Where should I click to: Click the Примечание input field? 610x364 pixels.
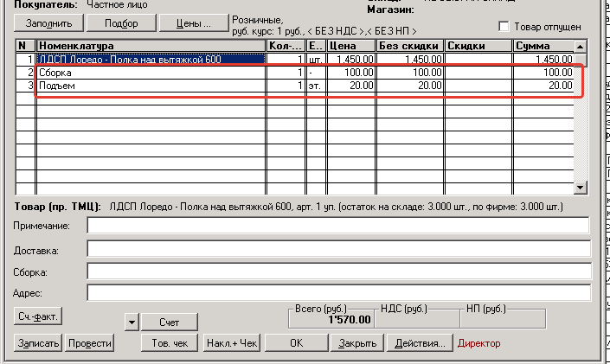337,226
